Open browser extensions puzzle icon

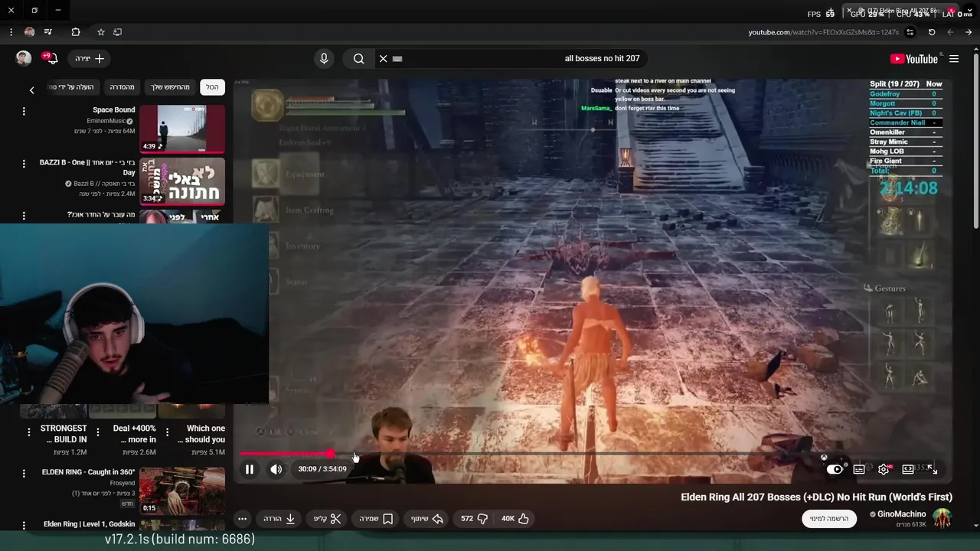pos(76,32)
